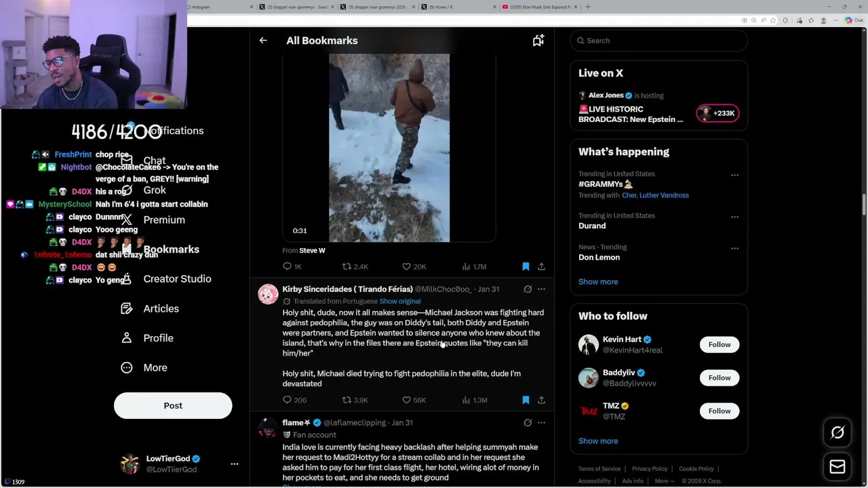Remove bookmark on the Steve W video post
Viewport: 868px width, 488px height.
[526, 267]
